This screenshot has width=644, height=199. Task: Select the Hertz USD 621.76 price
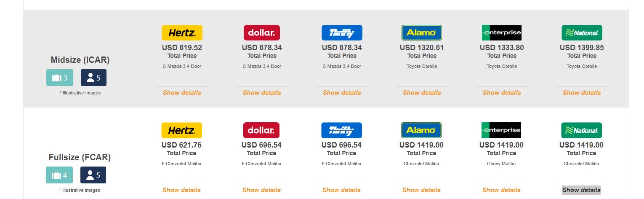click(x=181, y=145)
